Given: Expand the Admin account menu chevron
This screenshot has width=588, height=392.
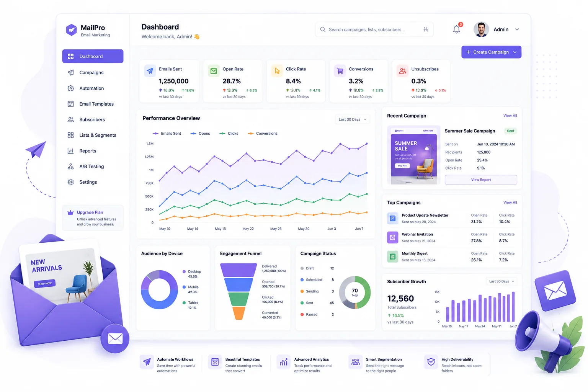Looking at the screenshot, I should tap(517, 29).
